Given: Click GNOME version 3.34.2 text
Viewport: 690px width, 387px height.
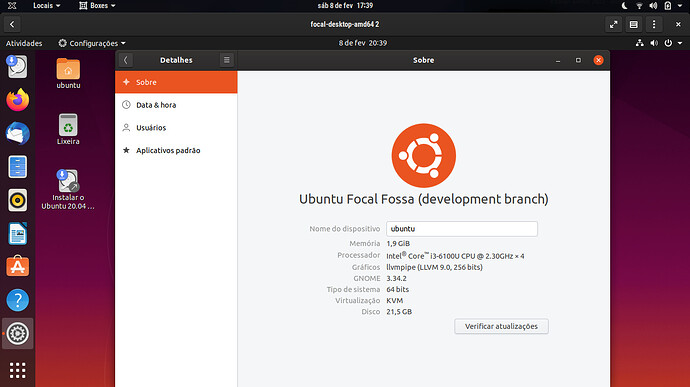Looking at the screenshot, I should (x=396, y=278).
